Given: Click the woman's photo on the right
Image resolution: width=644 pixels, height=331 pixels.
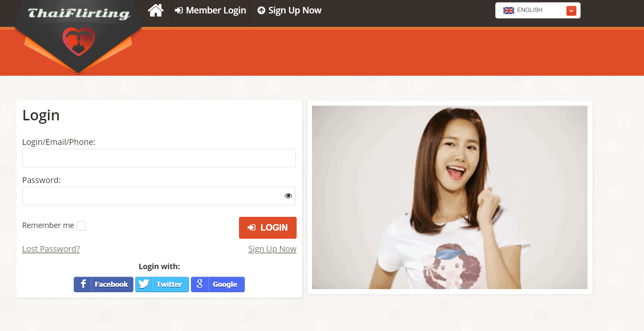Looking at the screenshot, I should pos(450,197).
